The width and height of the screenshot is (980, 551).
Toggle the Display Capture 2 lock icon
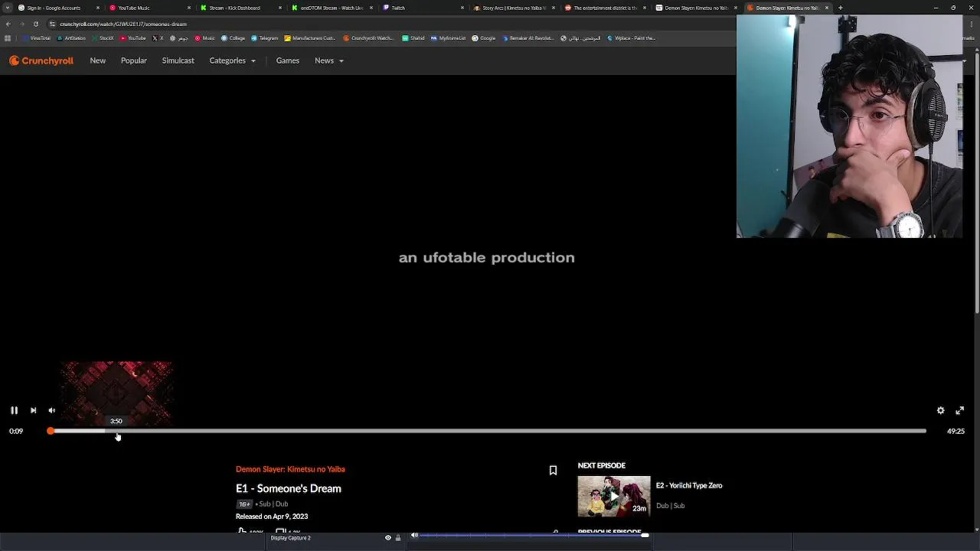point(398,538)
